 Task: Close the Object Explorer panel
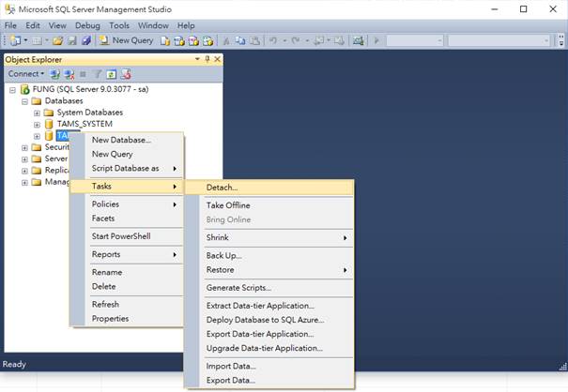pos(218,59)
